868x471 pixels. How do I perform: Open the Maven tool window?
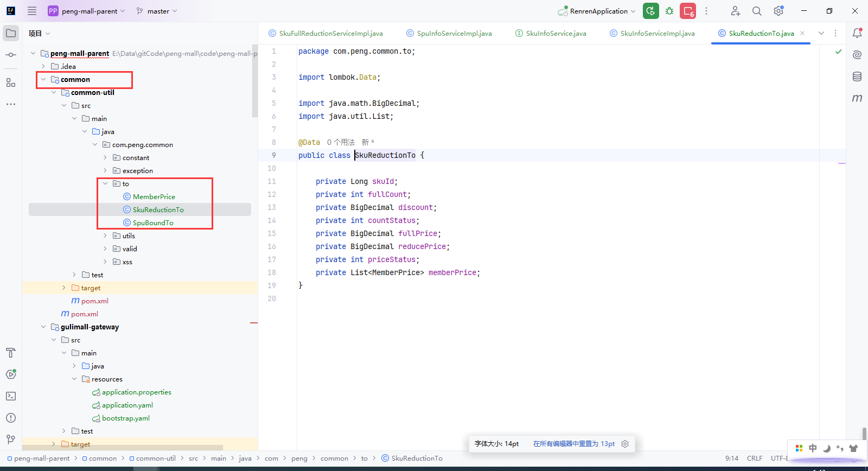pos(857,98)
